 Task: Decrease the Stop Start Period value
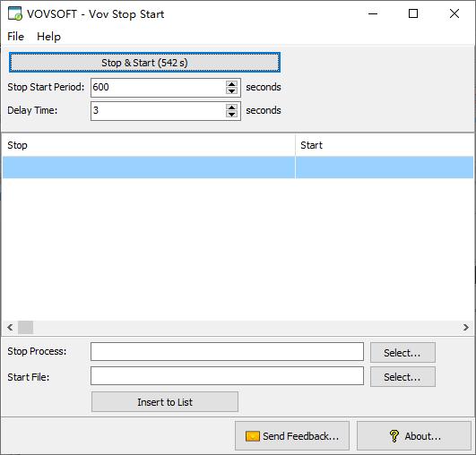pos(231,91)
